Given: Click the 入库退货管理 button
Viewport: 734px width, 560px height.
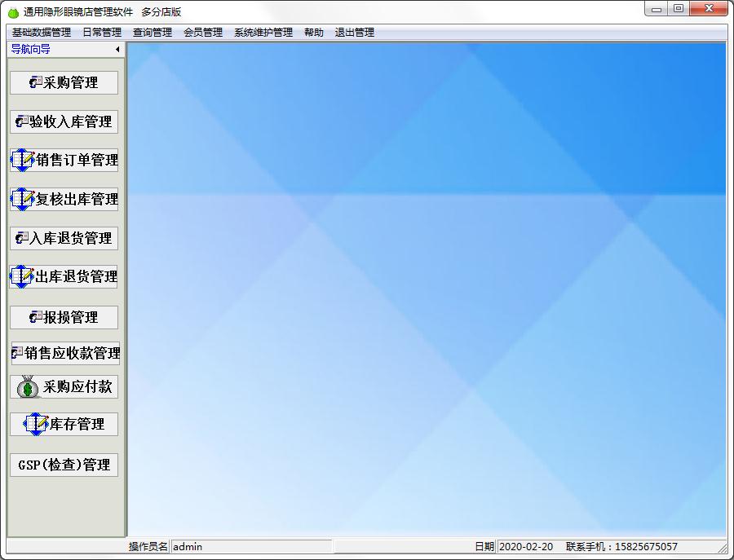Looking at the screenshot, I should pos(64,238).
